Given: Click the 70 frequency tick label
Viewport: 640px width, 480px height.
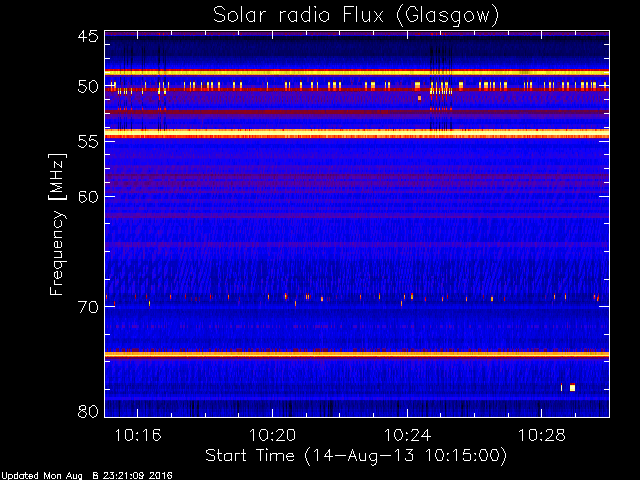Looking at the screenshot, I should (88, 307).
